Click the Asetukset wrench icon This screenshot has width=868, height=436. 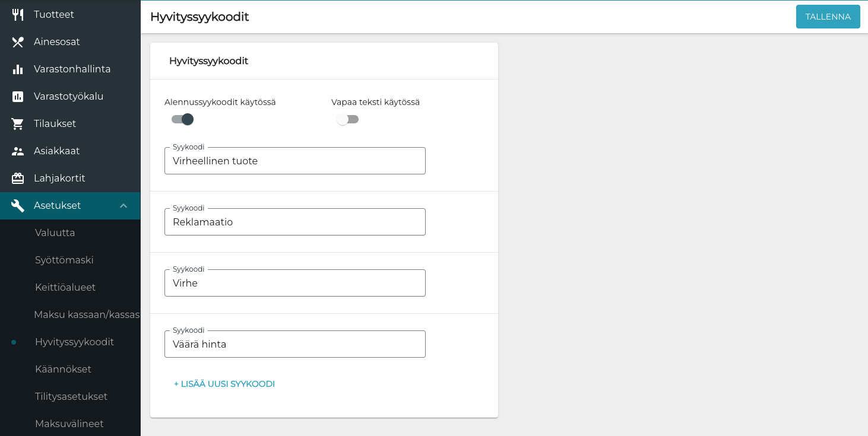pos(18,206)
